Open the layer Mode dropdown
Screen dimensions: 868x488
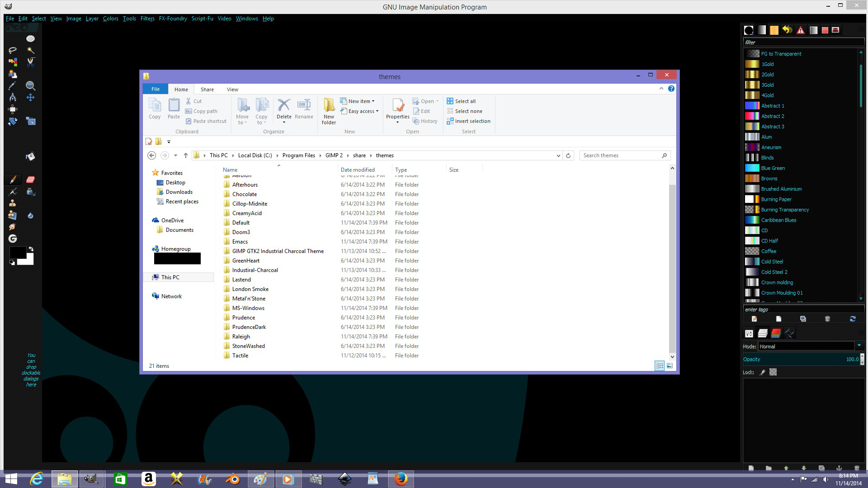pos(811,347)
